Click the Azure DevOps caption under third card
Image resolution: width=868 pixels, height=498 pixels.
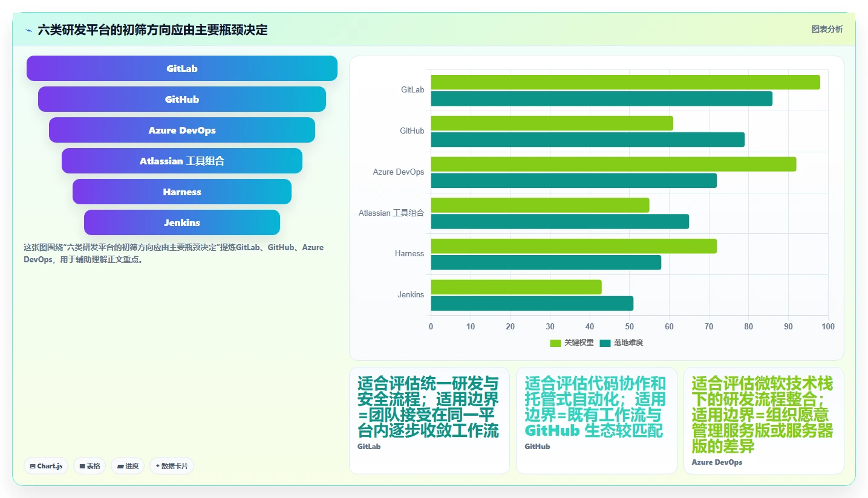(717, 462)
